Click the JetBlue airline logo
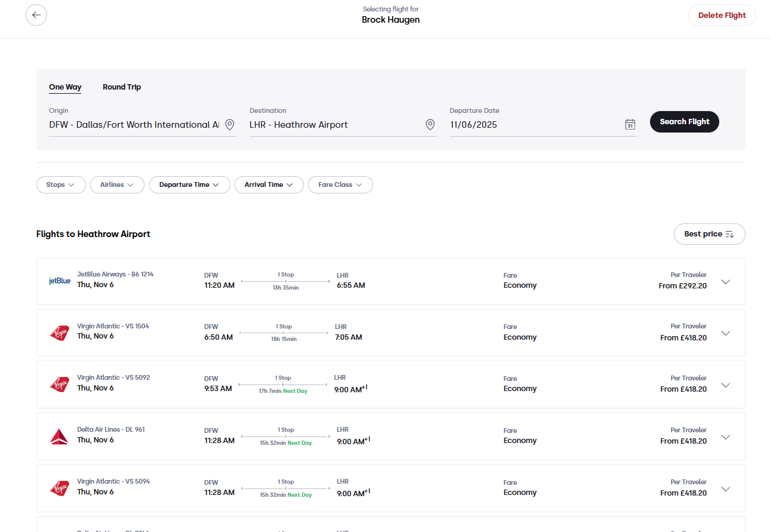Viewport: 770px width, 532px height. (x=60, y=281)
